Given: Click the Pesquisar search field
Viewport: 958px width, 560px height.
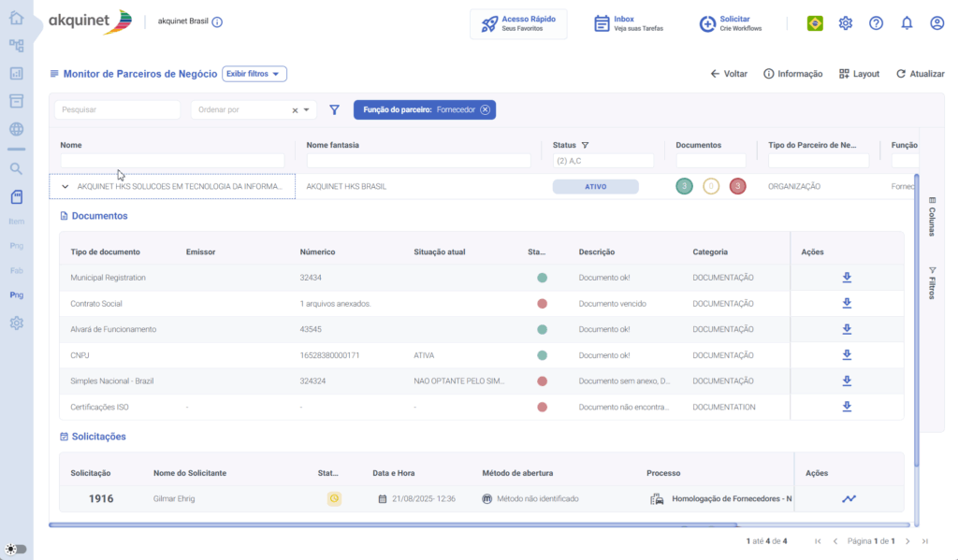Looking at the screenshot, I should point(117,110).
